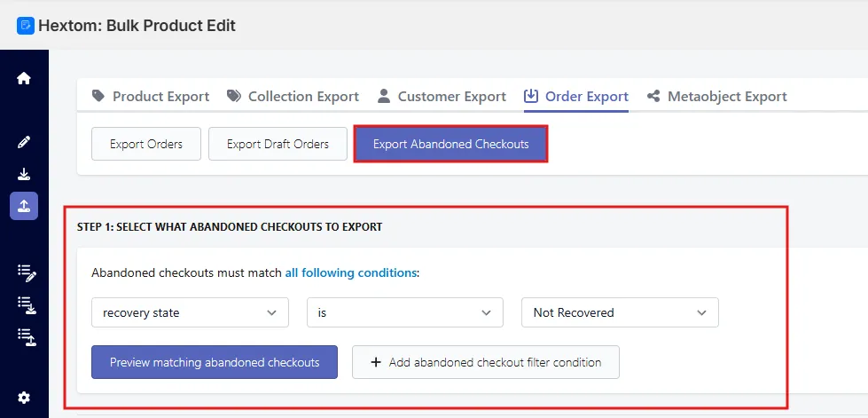Image resolution: width=868 pixels, height=418 pixels.
Task: Open the Metaobject Export tab
Action: click(717, 97)
